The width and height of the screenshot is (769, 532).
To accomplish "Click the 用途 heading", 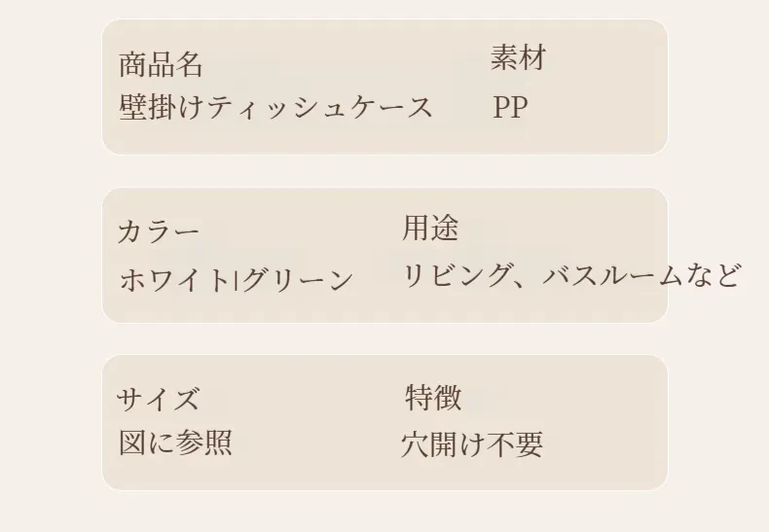I will click(x=430, y=229).
